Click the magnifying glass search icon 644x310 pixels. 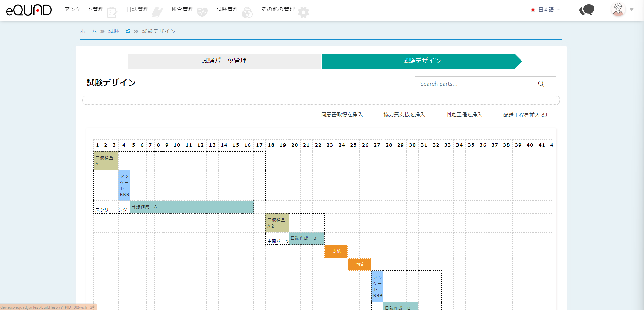click(x=541, y=84)
